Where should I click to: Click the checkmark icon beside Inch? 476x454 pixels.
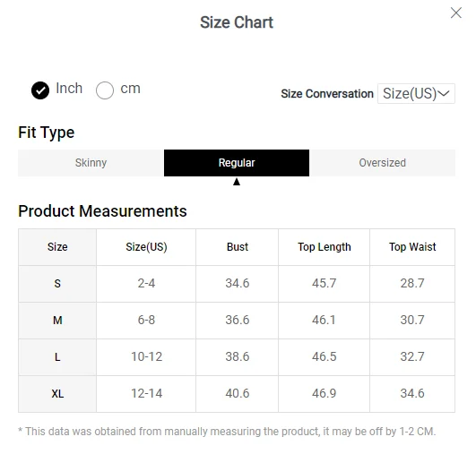pos(40,90)
